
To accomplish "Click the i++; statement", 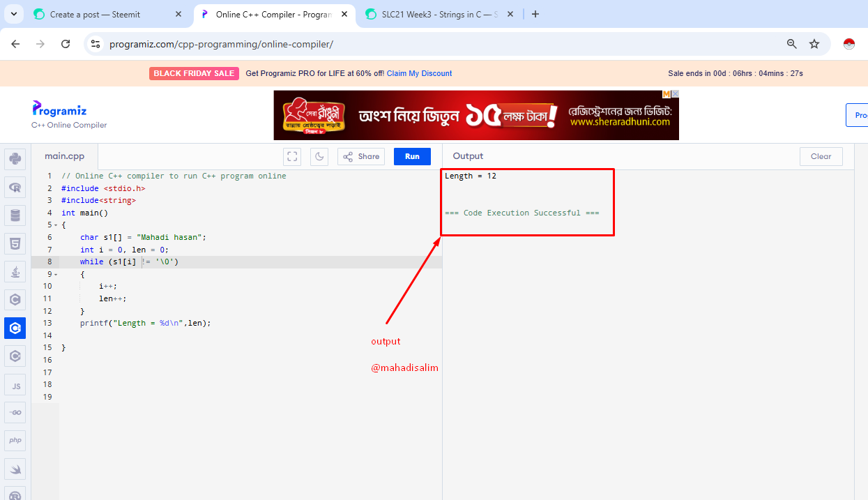I will point(108,286).
